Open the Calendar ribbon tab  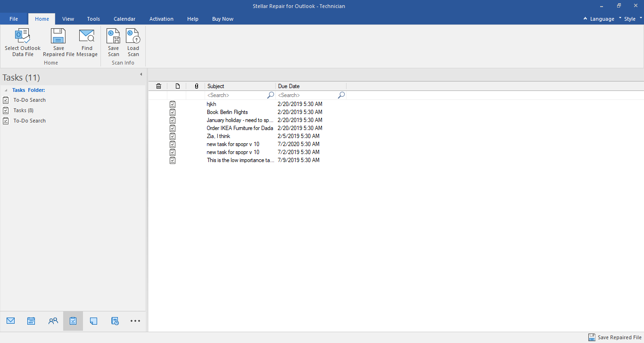point(124,19)
